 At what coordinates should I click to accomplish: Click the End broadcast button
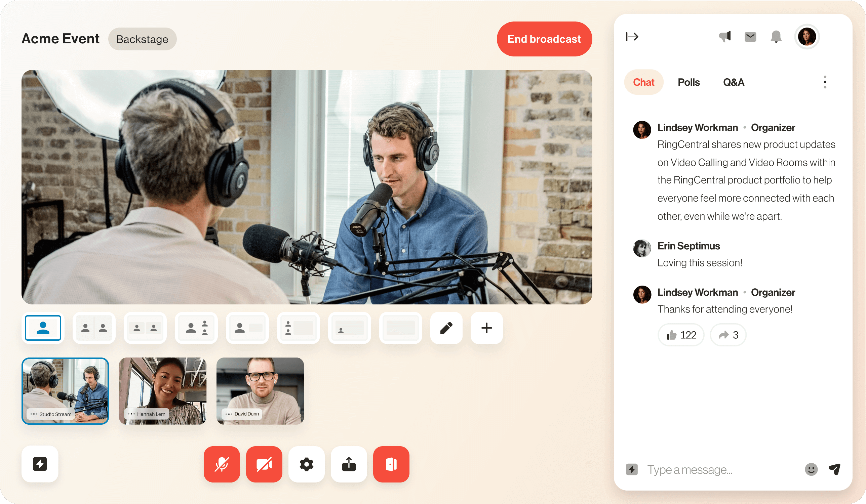tap(544, 39)
